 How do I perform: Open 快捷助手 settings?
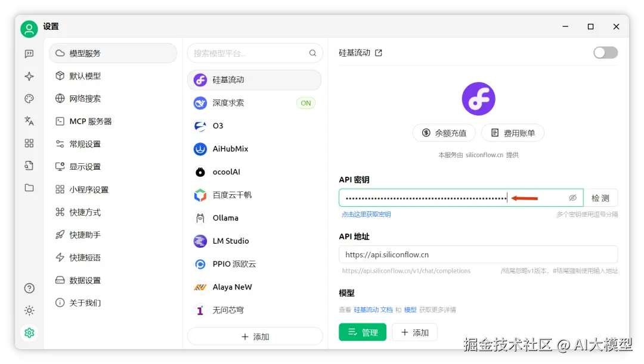coord(113,235)
